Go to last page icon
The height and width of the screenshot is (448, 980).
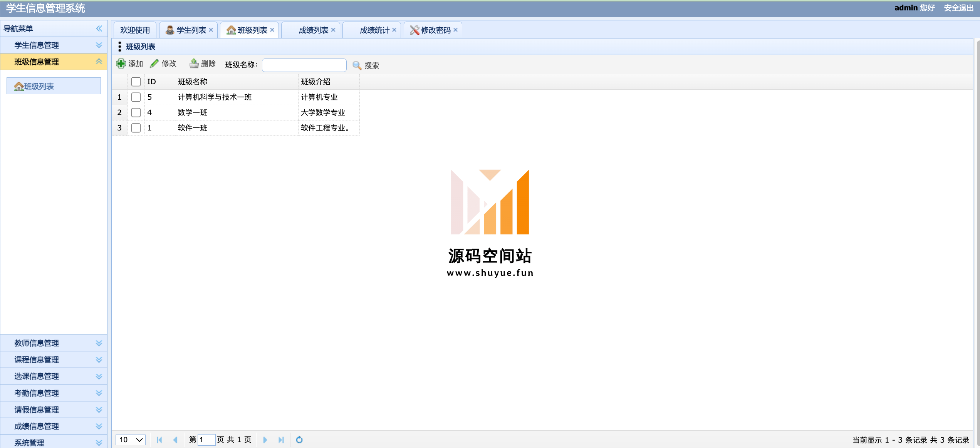(x=281, y=440)
